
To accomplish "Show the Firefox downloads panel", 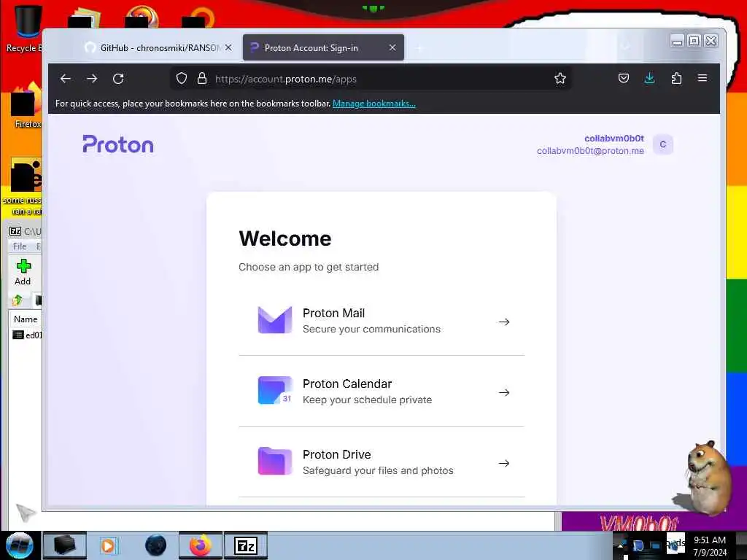I will click(x=649, y=78).
